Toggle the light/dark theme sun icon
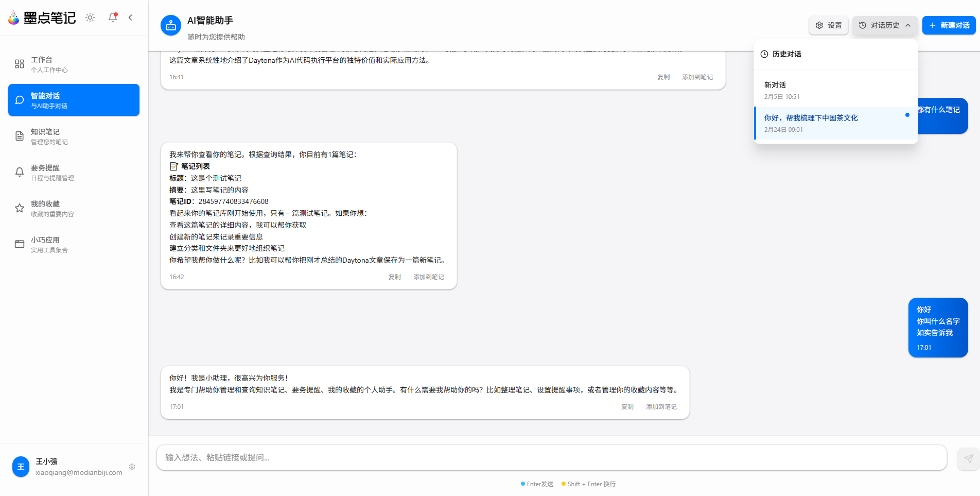The width and height of the screenshot is (980, 496). [90, 18]
